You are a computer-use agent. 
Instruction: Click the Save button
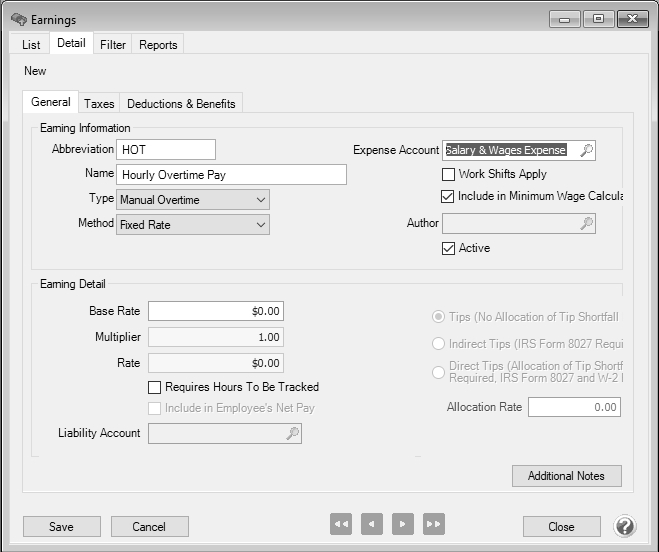pos(61,526)
